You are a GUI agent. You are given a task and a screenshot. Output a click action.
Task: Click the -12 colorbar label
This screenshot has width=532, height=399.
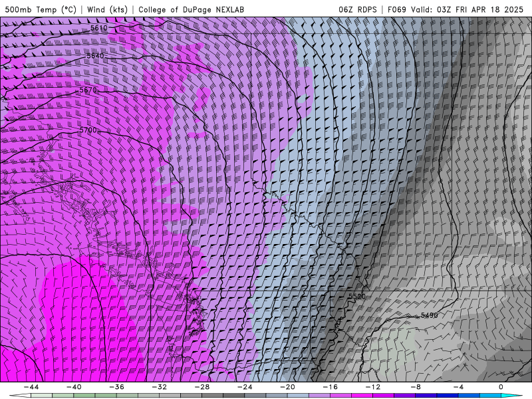click(x=373, y=387)
